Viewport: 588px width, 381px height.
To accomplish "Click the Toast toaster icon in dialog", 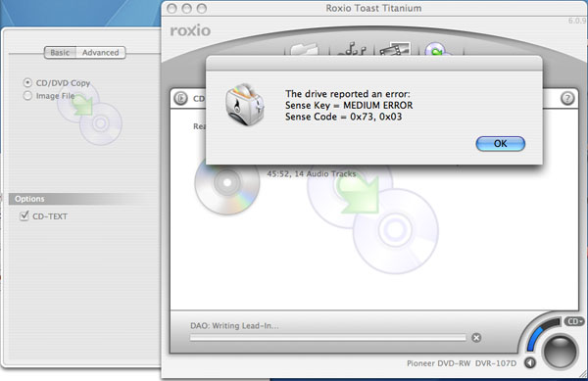I will point(244,105).
